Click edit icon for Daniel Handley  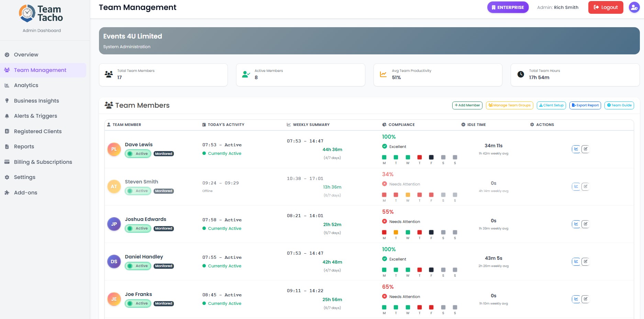coord(586,262)
